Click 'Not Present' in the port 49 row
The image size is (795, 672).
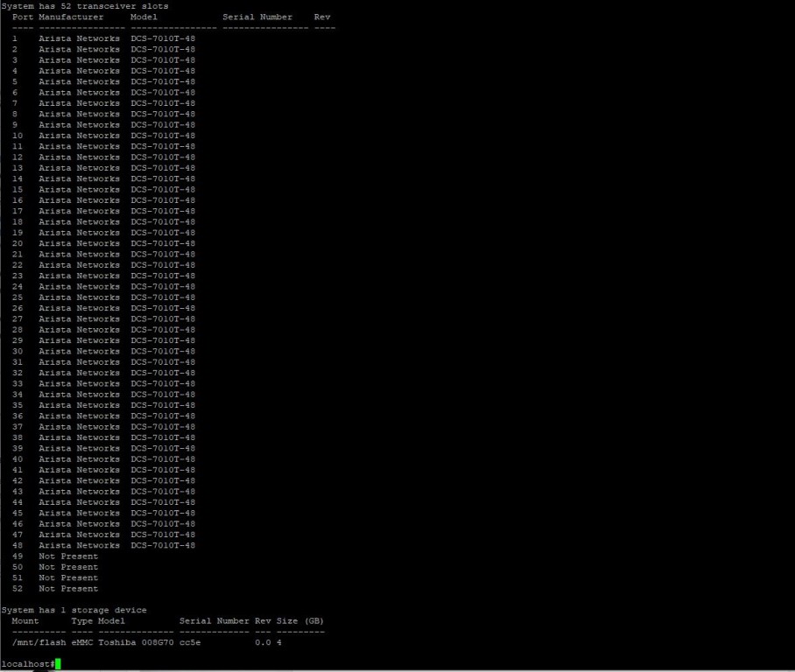click(x=68, y=556)
